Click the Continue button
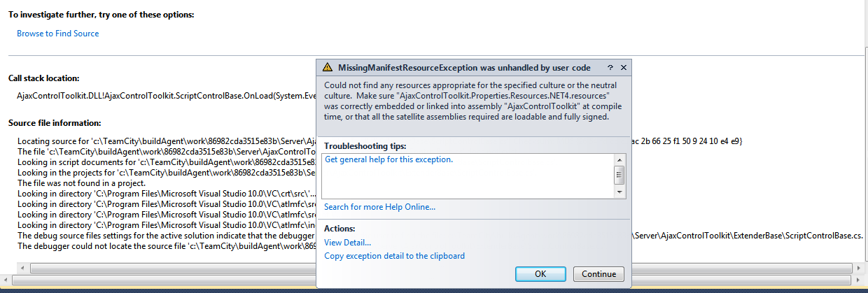Viewport: 868px width, 293px height. point(598,274)
